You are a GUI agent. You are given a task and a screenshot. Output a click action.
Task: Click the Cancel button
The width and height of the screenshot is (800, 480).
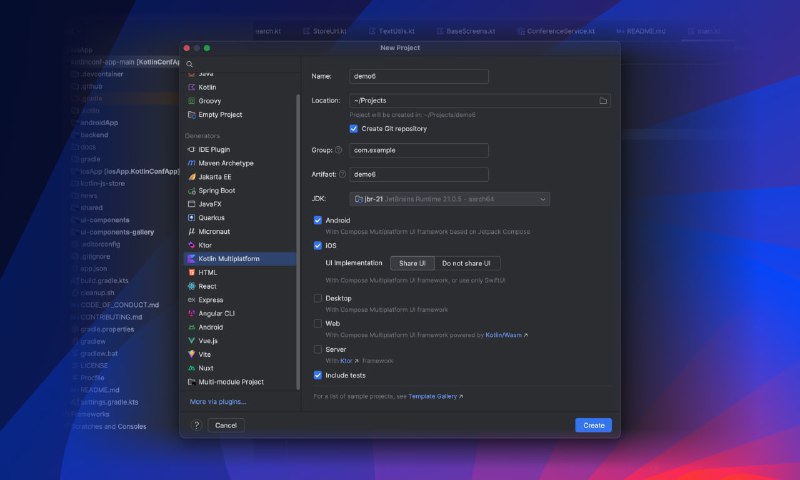pyautogui.click(x=226, y=425)
